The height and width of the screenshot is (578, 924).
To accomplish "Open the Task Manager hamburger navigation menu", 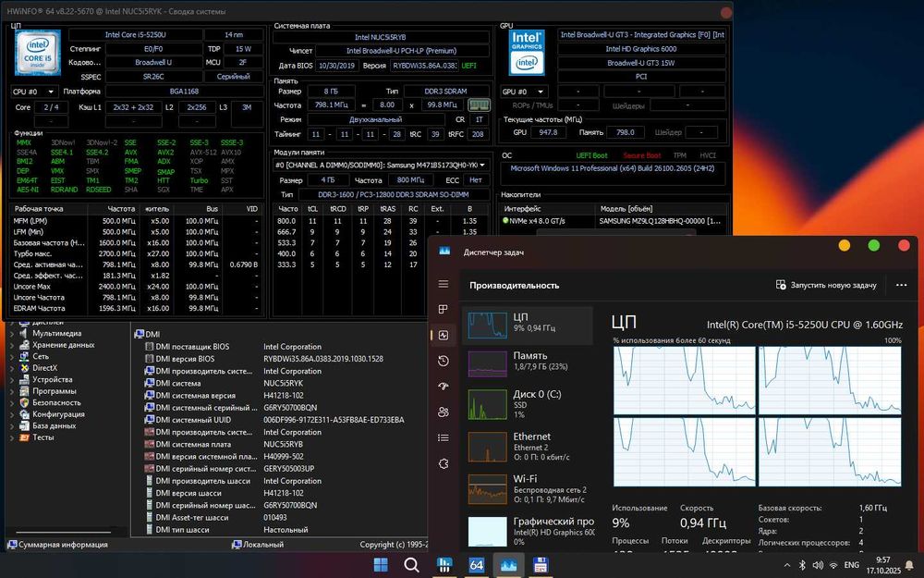I will (444, 284).
